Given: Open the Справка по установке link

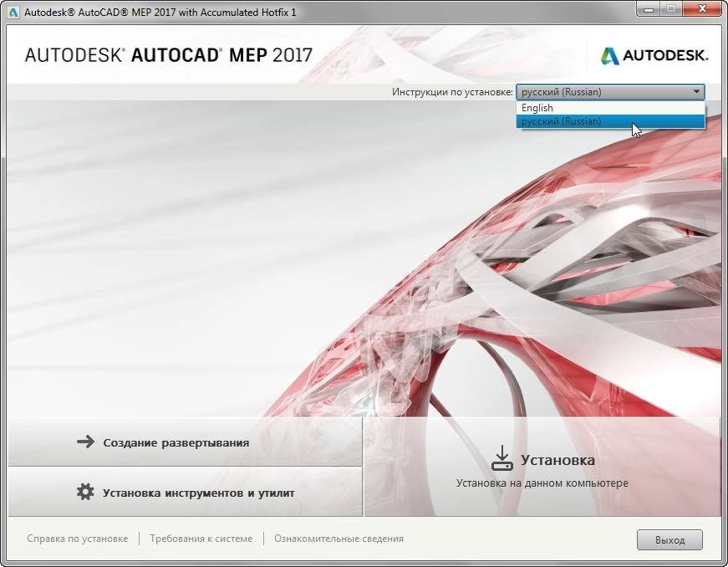Looking at the screenshot, I should (78, 539).
